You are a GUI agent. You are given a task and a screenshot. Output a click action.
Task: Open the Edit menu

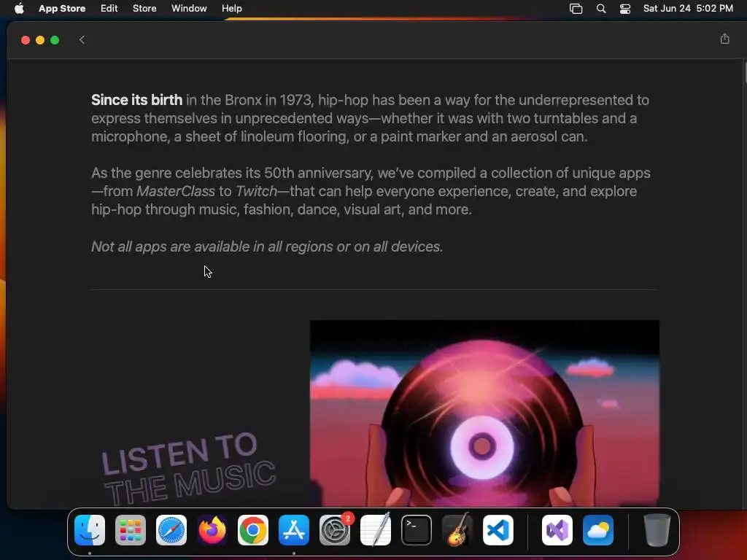point(109,9)
